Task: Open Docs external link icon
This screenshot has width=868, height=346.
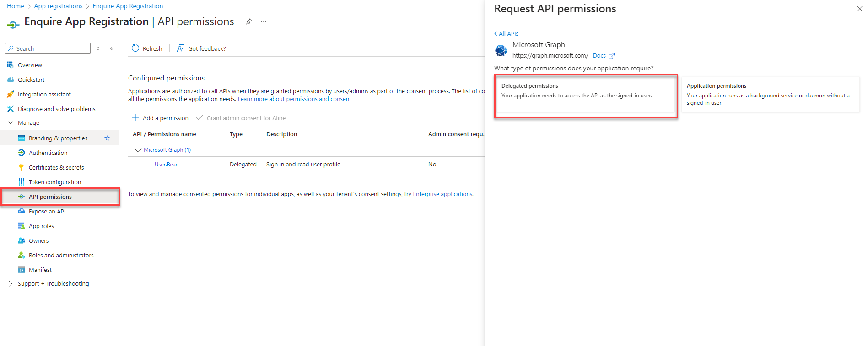Action: click(x=611, y=56)
